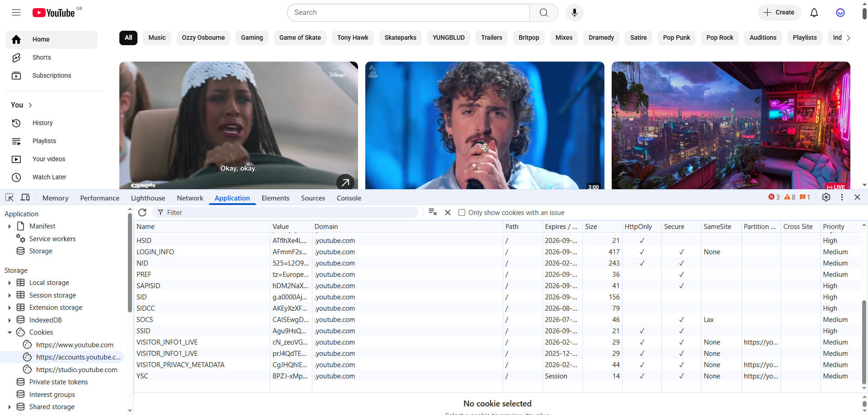The height and width of the screenshot is (415, 868).
Task: Collapse the Cookies tree node
Action: click(x=9, y=332)
